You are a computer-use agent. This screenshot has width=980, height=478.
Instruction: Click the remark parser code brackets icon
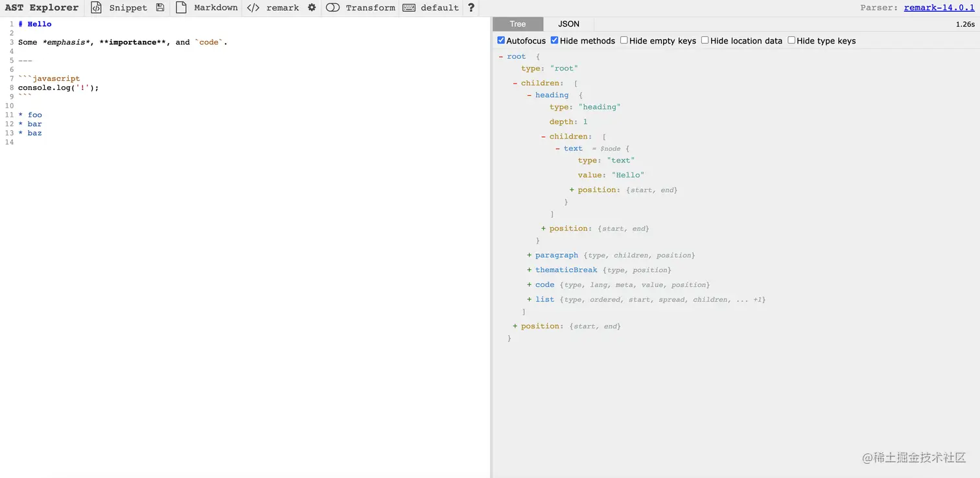coord(253,8)
